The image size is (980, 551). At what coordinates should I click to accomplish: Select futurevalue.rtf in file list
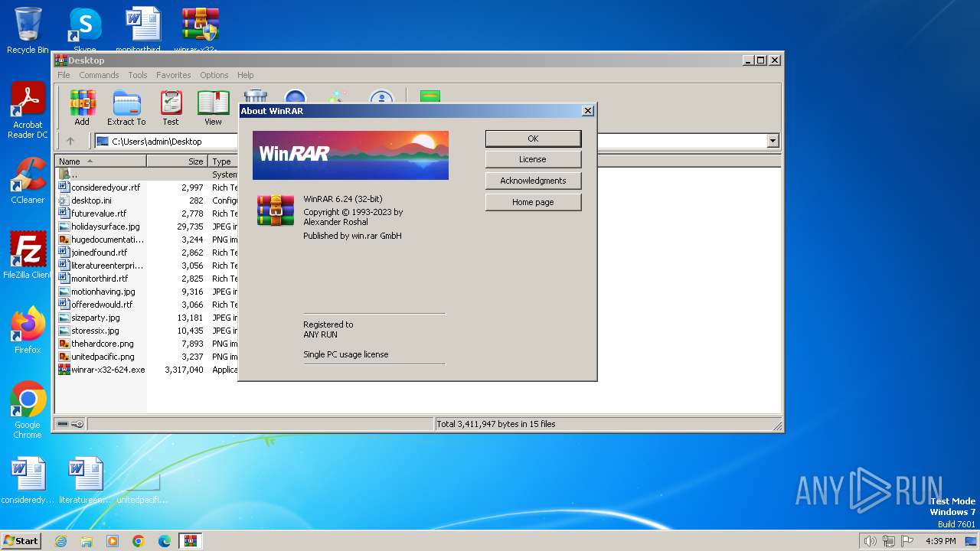(99, 214)
